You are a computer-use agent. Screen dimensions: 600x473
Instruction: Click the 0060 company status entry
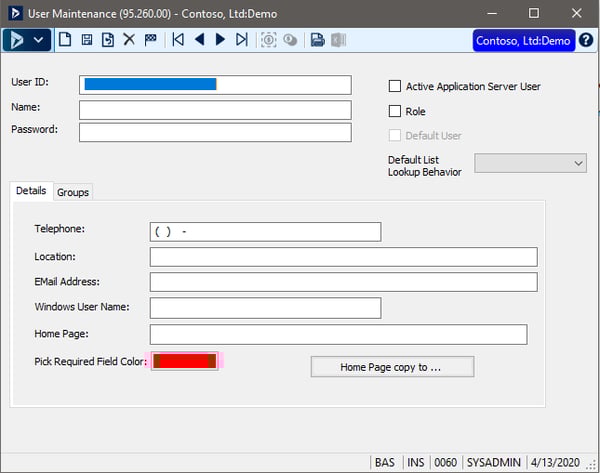click(x=445, y=462)
